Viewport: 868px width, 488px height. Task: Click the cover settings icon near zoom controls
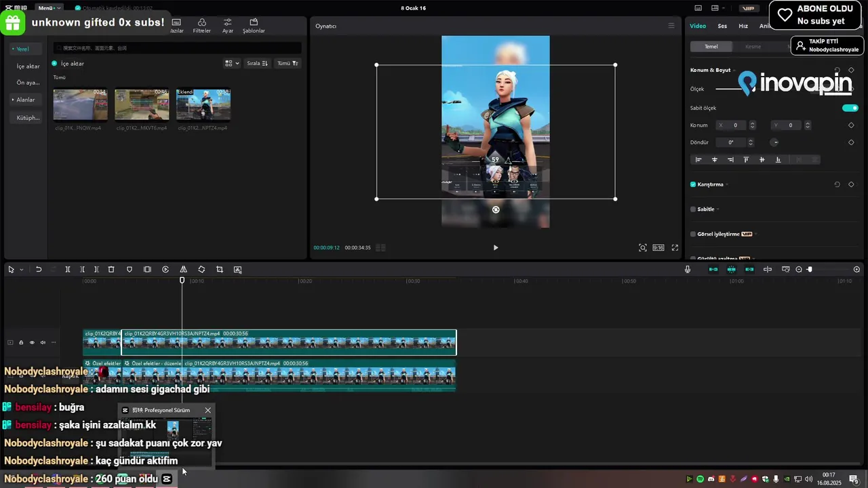tap(786, 270)
